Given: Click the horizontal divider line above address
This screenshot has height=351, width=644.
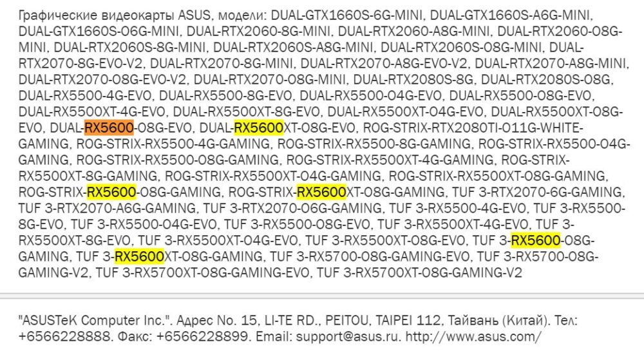Looking at the screenshot, I should click(322, 296).
